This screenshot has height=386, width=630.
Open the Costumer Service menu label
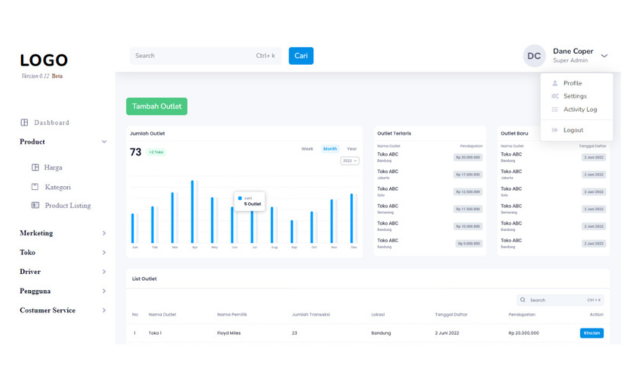[47, 310]
